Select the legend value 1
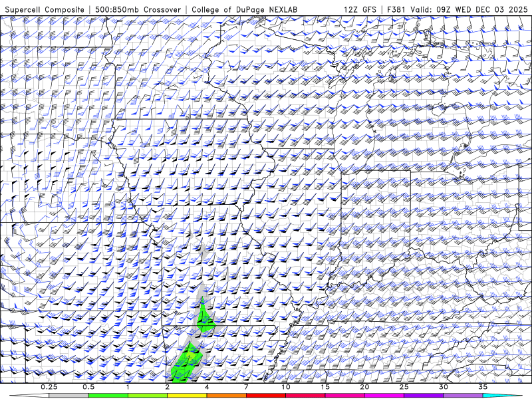Screen dimensions: 532x399 tap(128, 387)
